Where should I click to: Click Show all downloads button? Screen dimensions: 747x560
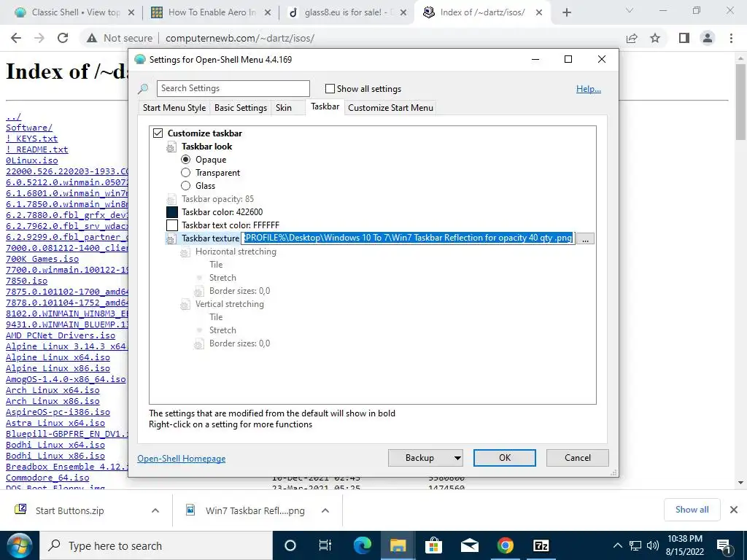[692, 510]
